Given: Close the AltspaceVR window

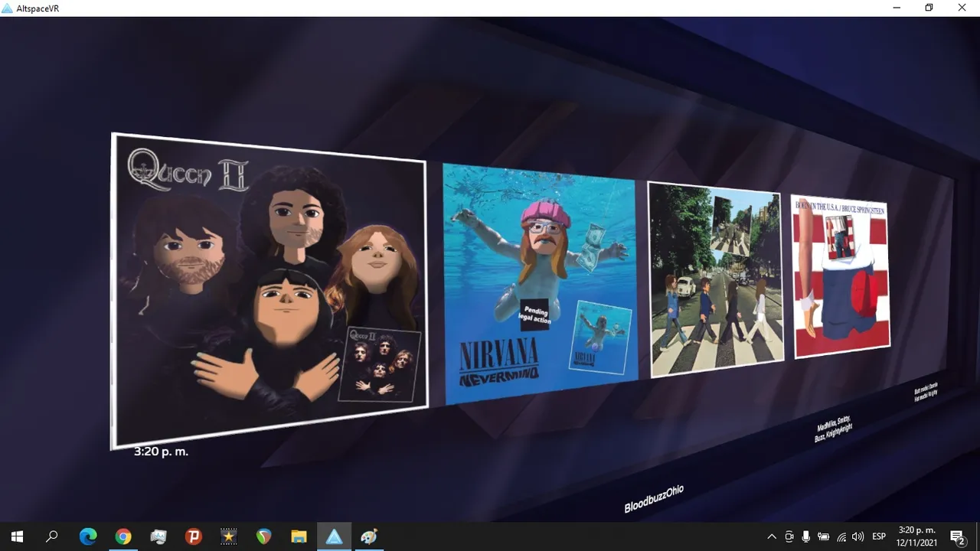Looking at the screenshot, I should pyautogui.click(x=962, y=8).
